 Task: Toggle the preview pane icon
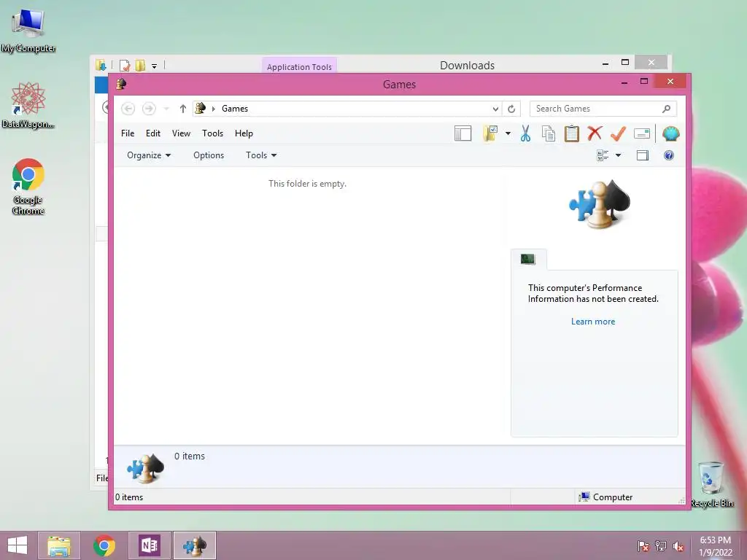click(x=643, y=155)
